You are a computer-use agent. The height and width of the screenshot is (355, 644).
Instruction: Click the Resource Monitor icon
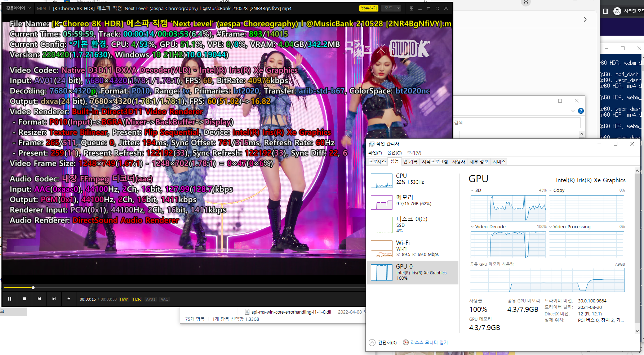coord(406,342)
